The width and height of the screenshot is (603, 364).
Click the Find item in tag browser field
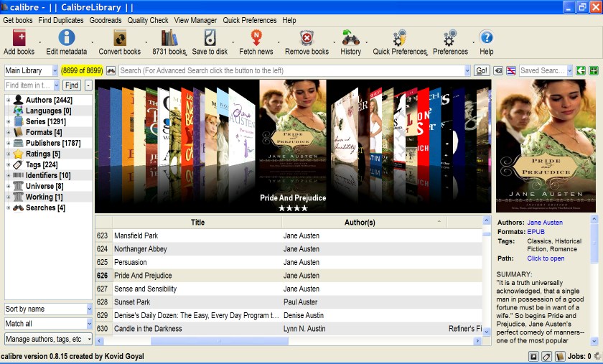click(x=29, y=85)
